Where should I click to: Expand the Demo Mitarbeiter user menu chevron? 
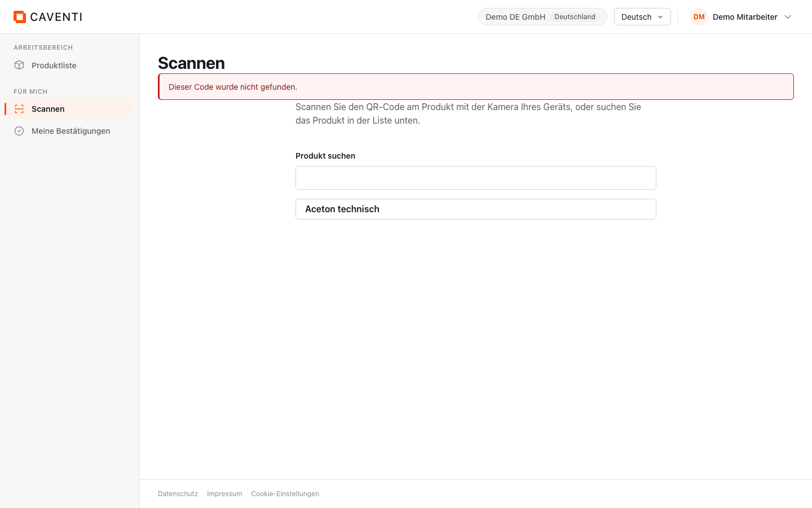[x=788, y=17]
